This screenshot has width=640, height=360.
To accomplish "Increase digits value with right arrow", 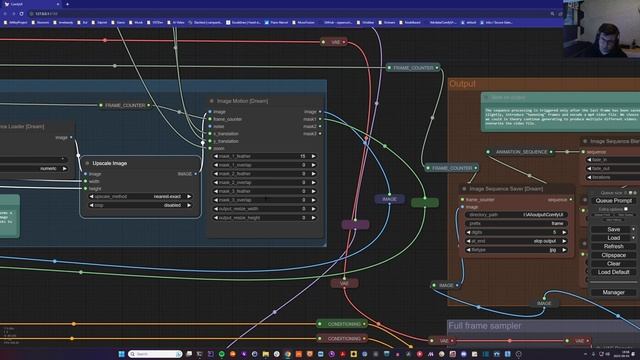I will (x=564, y=232).
